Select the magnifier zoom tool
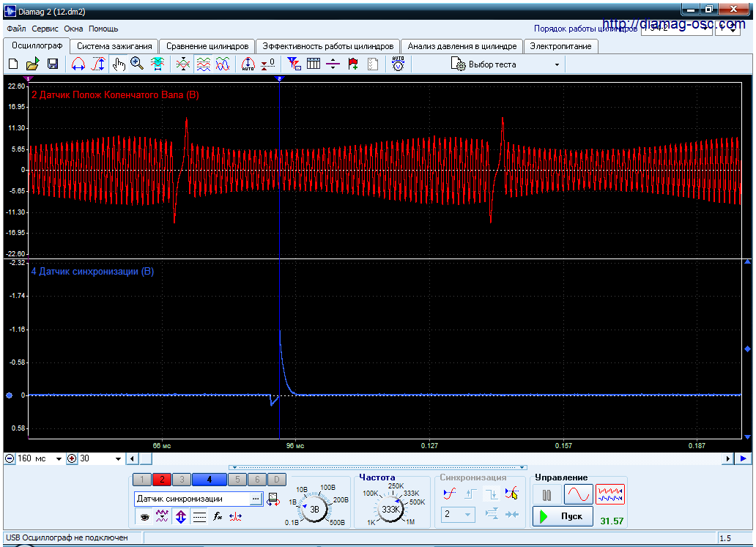756x547 pixels. point(138,64)
